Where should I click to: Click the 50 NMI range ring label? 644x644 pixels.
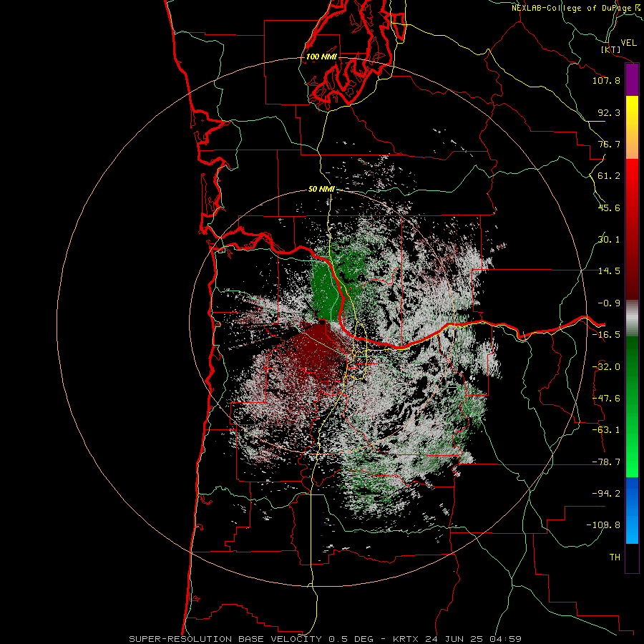point(321,190)
